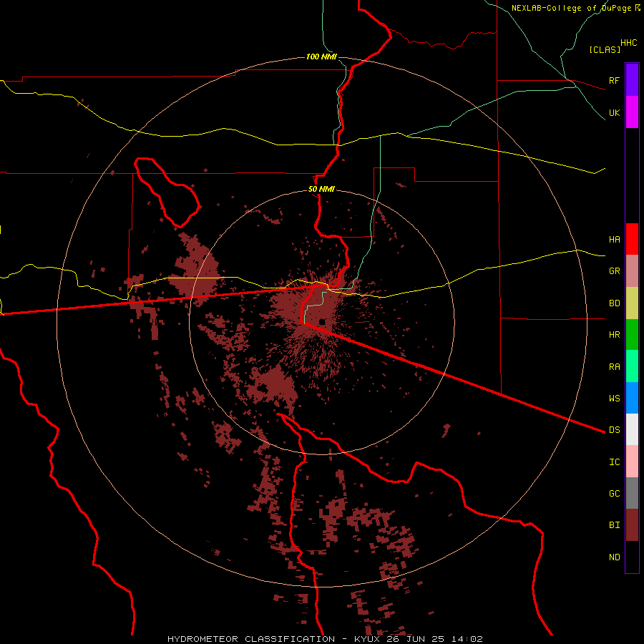Click the radar site dot at center
Image resolution: width=644 pixels, height=644 pixels.
322,321
